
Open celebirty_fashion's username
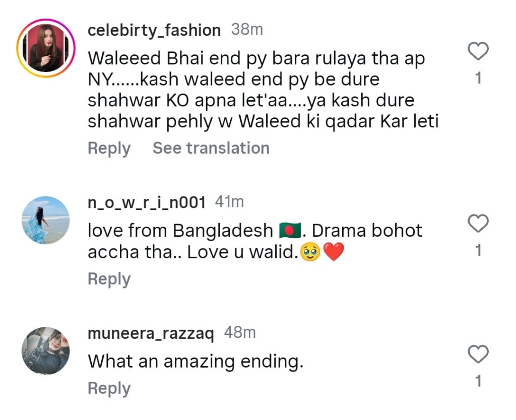[154, 29]
